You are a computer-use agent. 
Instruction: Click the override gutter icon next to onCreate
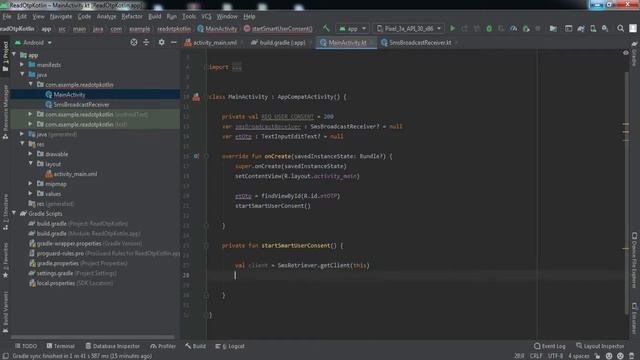(x=196, y=156)
